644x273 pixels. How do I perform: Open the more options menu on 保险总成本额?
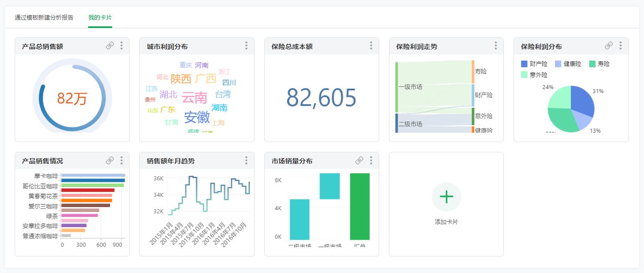pos(371,45)
